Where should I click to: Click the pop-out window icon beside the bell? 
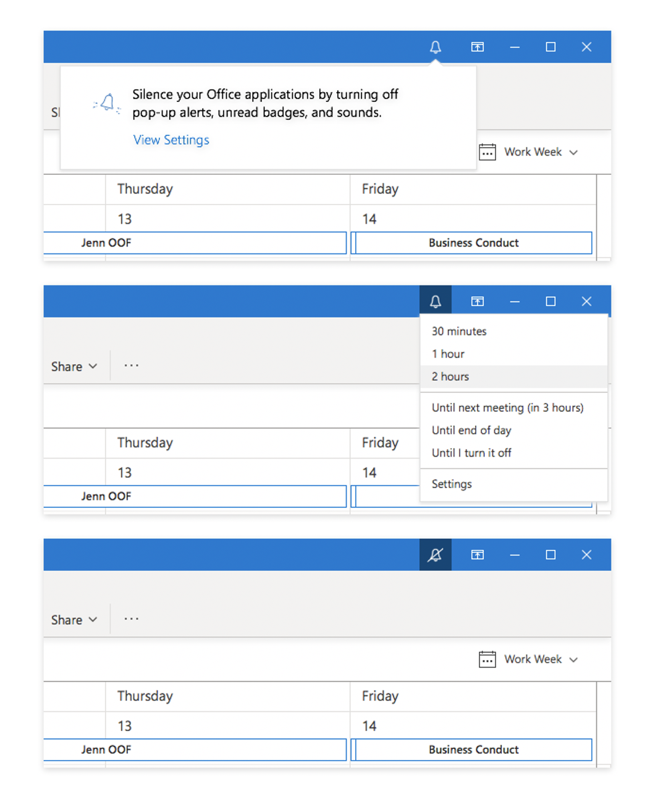pyautogui.click(x=478, y=46)
